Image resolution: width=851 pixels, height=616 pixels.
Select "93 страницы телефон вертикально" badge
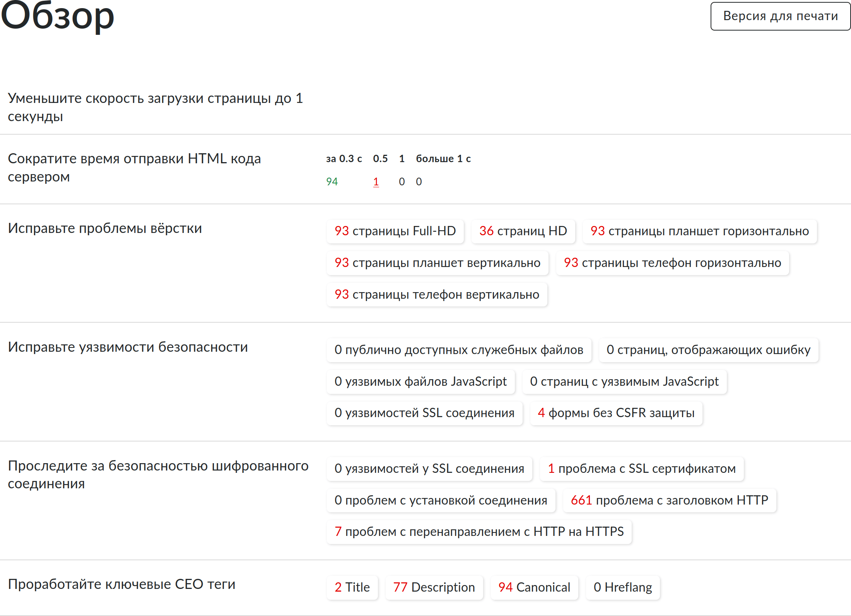click(437, 294)
